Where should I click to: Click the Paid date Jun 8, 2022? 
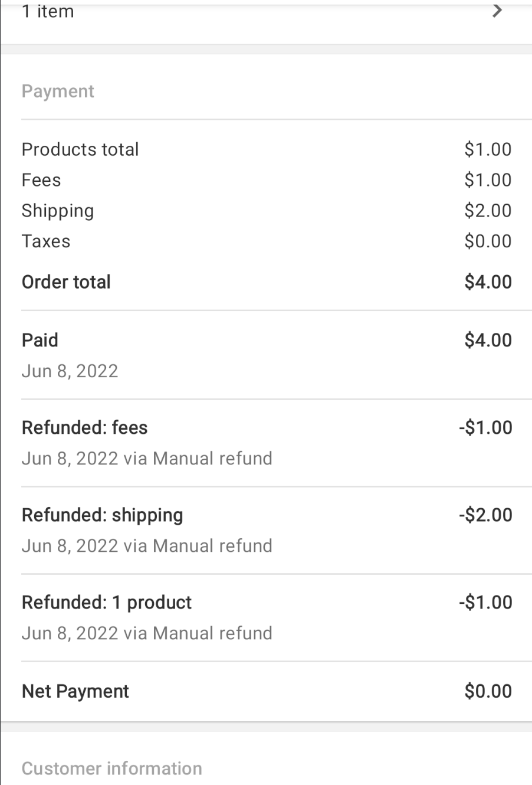[x=70, y=371]
